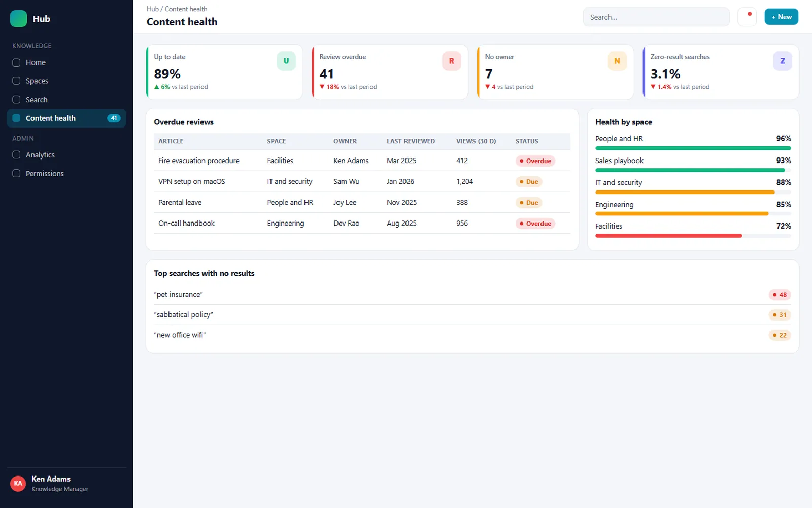
Task: Click the green U icon on Up to date card
Action: point(286,61)
